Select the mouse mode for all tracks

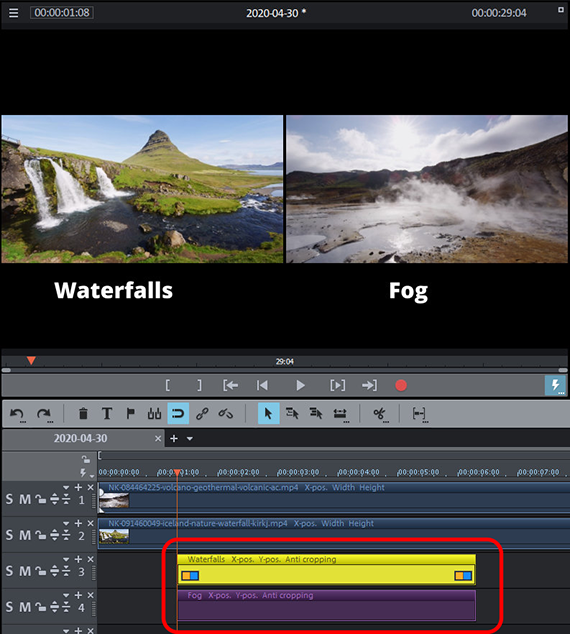pyautogui.click(x=316, y=414)
